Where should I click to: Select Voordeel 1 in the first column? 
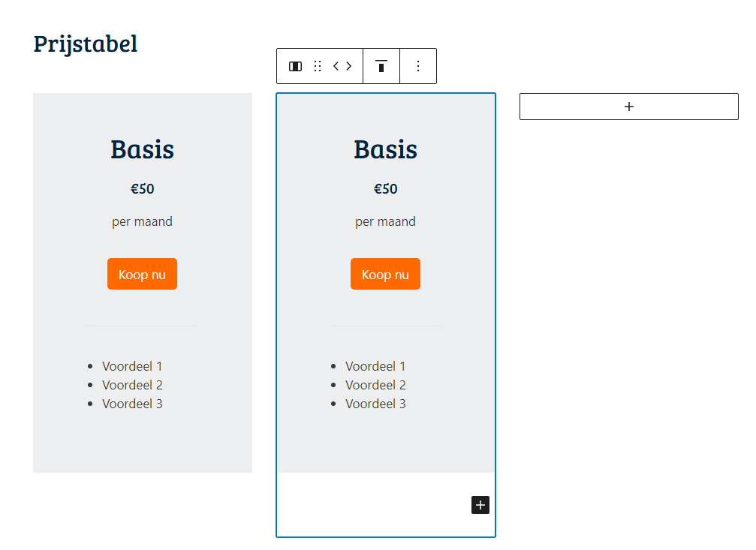[132, 366]
